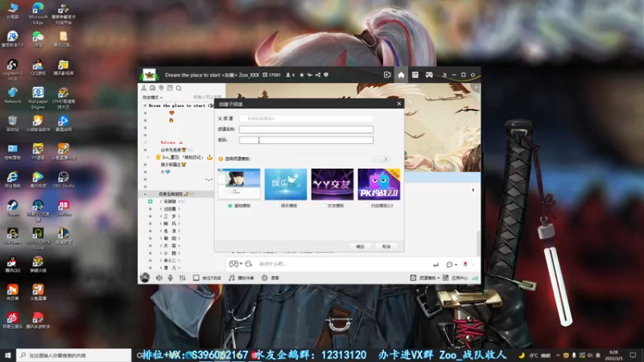Click the location pin icon above channel tree
The width and height of the screenshot is (644, 362).
tap(161, 88)
